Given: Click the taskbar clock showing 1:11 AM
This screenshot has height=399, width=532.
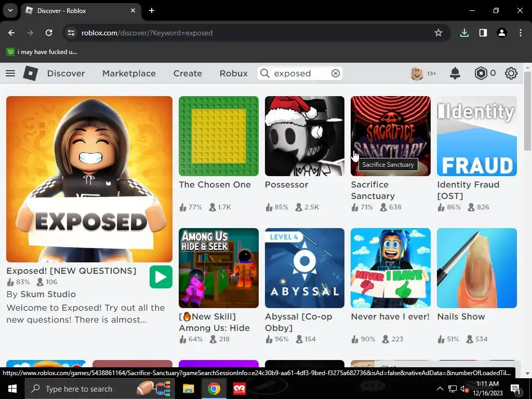Looking at the screenshot, I should 487,389.
